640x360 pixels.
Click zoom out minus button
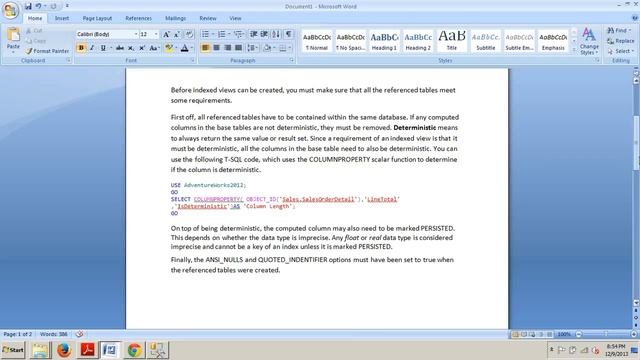pos(578,334)
